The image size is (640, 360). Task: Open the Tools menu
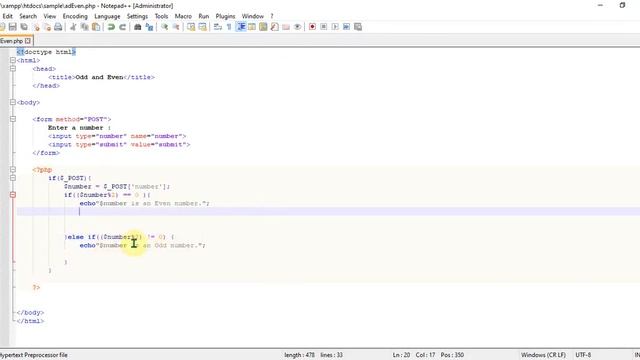161,16
